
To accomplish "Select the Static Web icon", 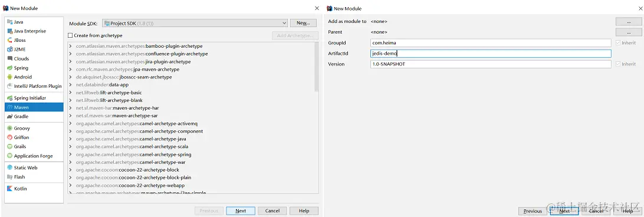I will (x=10, y=167).
